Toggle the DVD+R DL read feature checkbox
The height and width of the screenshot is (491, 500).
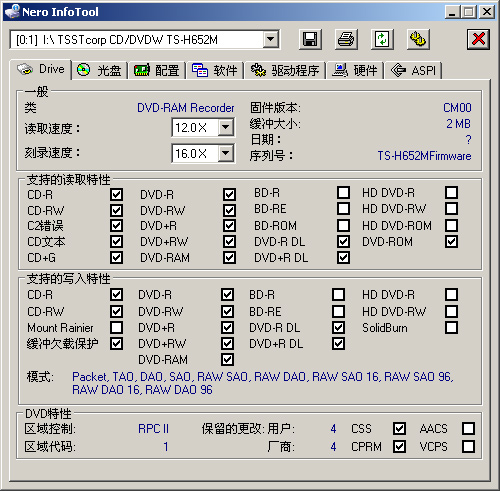(x=343, y=257)
